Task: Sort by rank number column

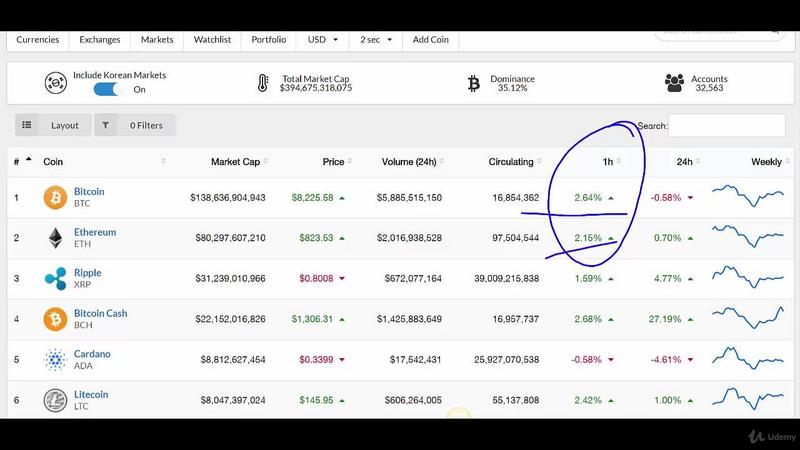Action: click(22, 161)
